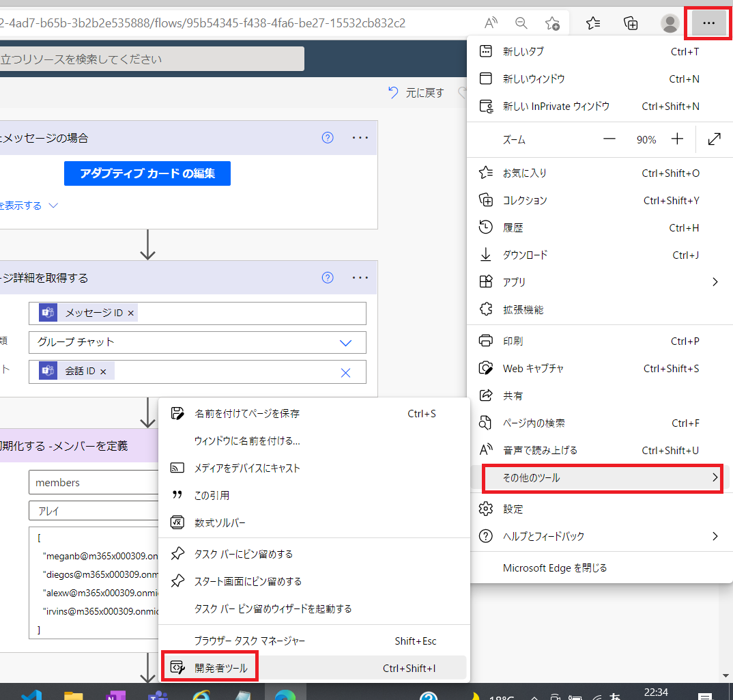Expand を表示する advanced options link
This screenshot has height=700, width=733.
[28, 206]
